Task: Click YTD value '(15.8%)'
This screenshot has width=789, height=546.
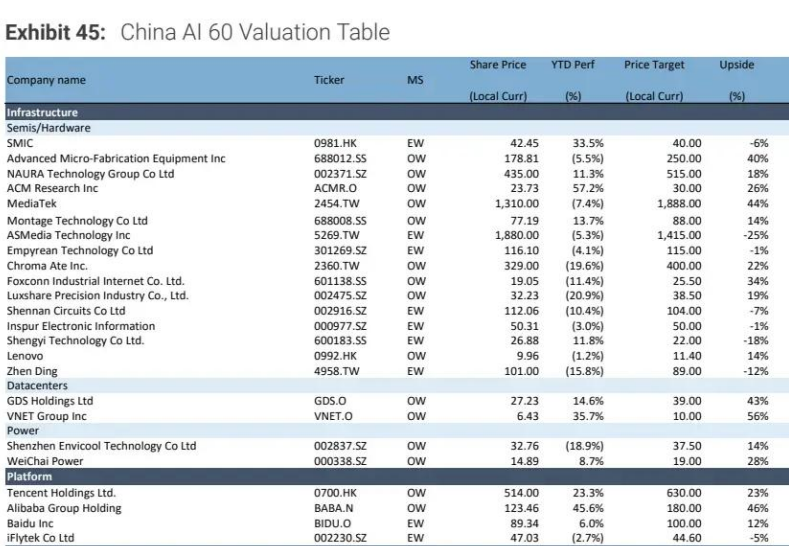Action: pos(584,371)
